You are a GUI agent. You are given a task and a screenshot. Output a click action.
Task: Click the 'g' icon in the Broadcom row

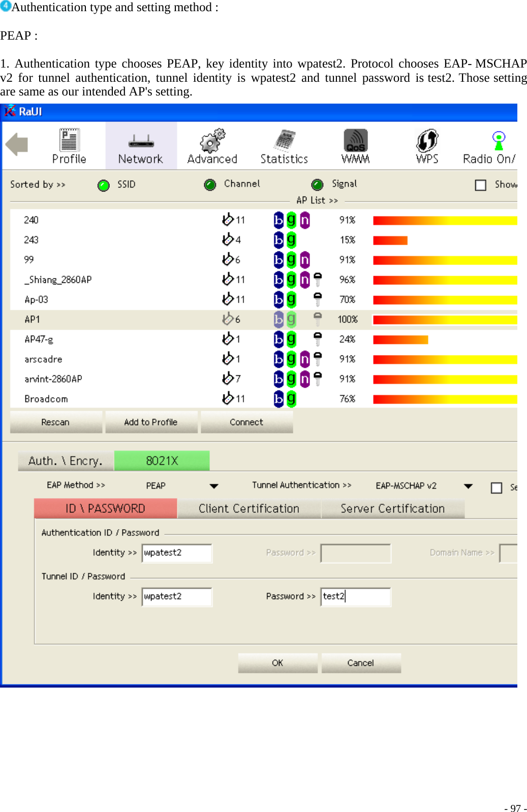291,399
